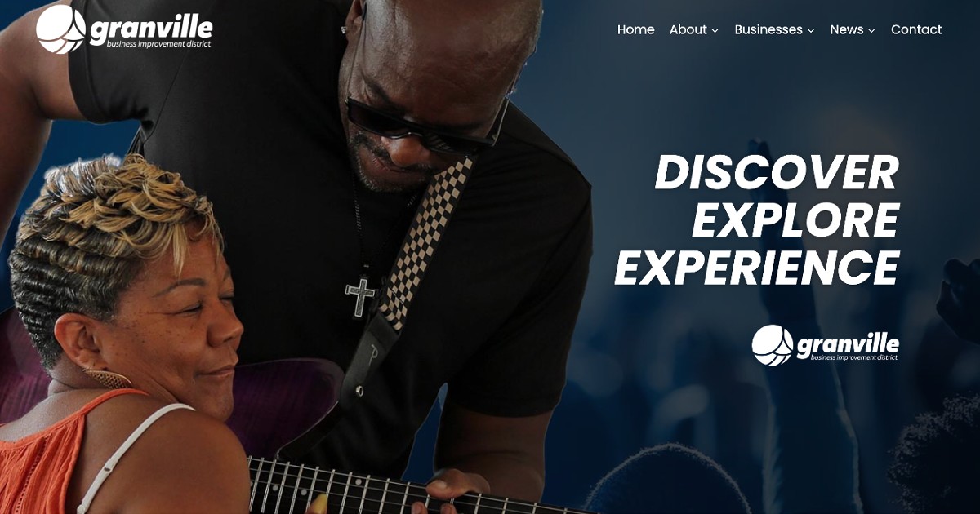The width and height of the screenshot is (980, 514).
Task: Expand the News dropdown chevron
Action: coord(871,30)
